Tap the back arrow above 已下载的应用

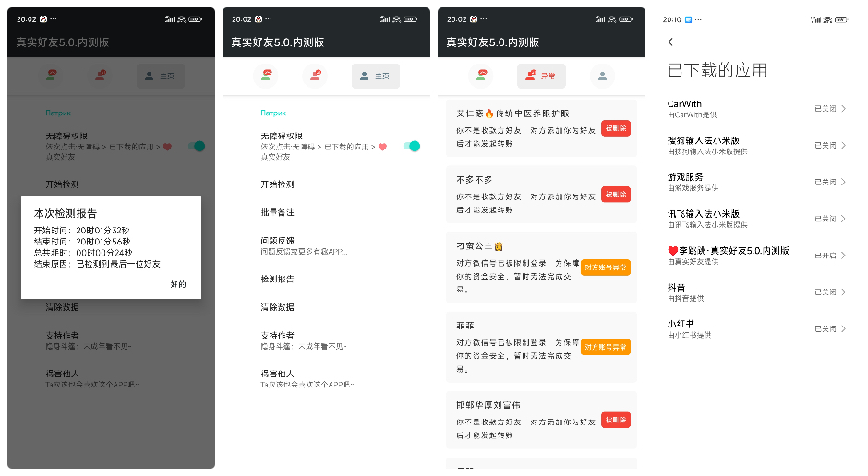click(x=673, y=42)
